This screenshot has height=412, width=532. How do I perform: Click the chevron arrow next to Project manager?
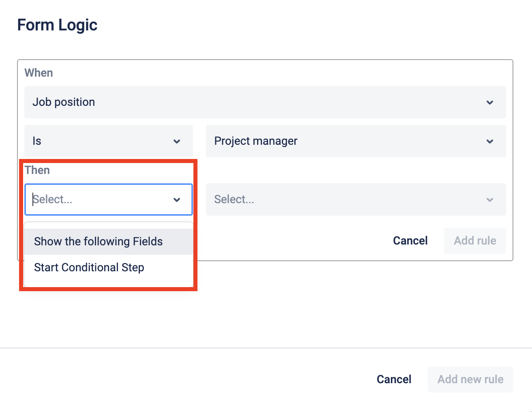(490, 141)
